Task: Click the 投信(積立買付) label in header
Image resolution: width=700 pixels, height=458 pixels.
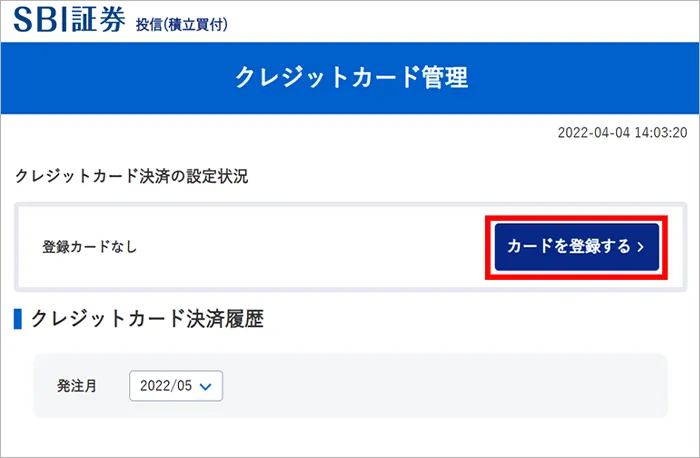Action: point(181,24)
